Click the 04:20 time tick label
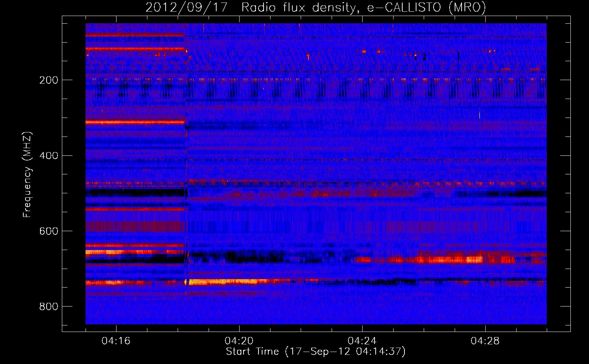The height and width of the screenshot is (364, 589). click(239, 341)
